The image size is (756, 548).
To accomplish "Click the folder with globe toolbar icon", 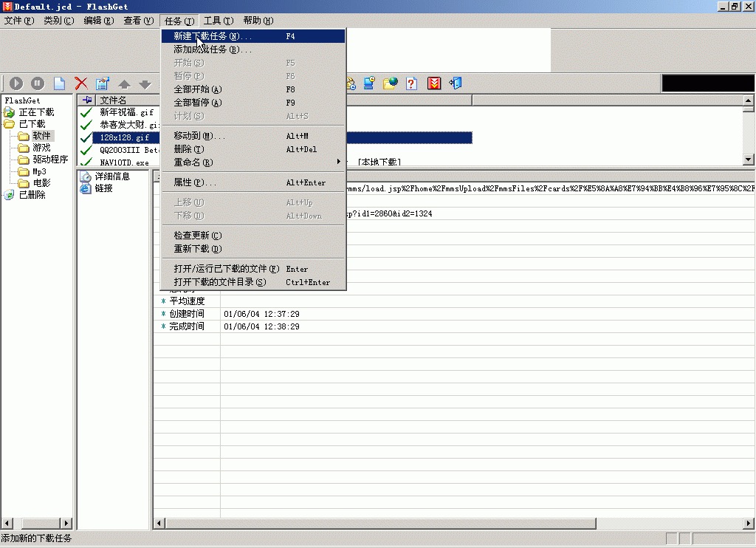I will point(391,83).
